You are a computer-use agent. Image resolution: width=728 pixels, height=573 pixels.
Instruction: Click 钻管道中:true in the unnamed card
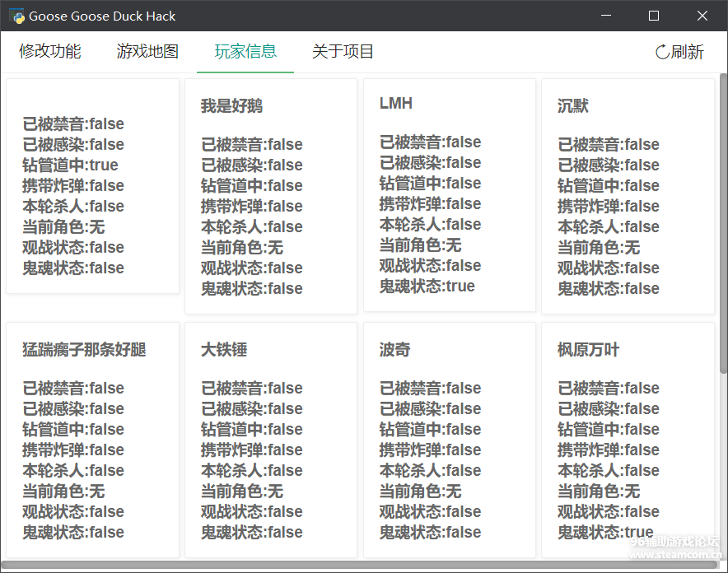(70, 165)
